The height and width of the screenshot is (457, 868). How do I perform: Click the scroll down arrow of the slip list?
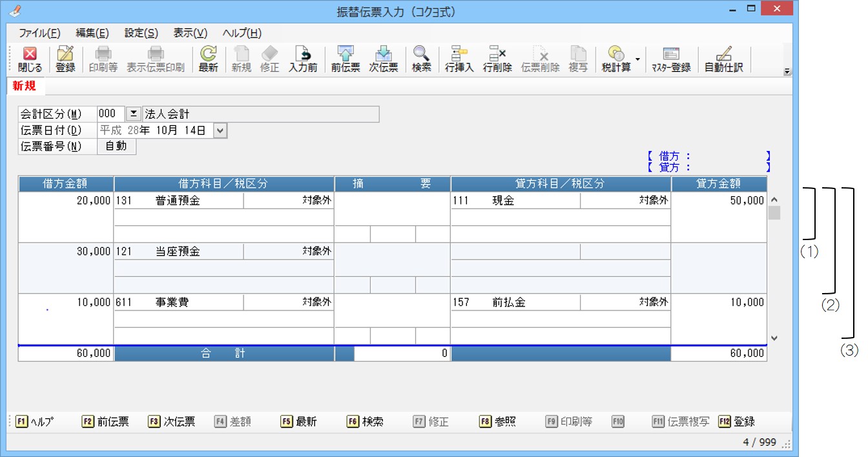774,338
